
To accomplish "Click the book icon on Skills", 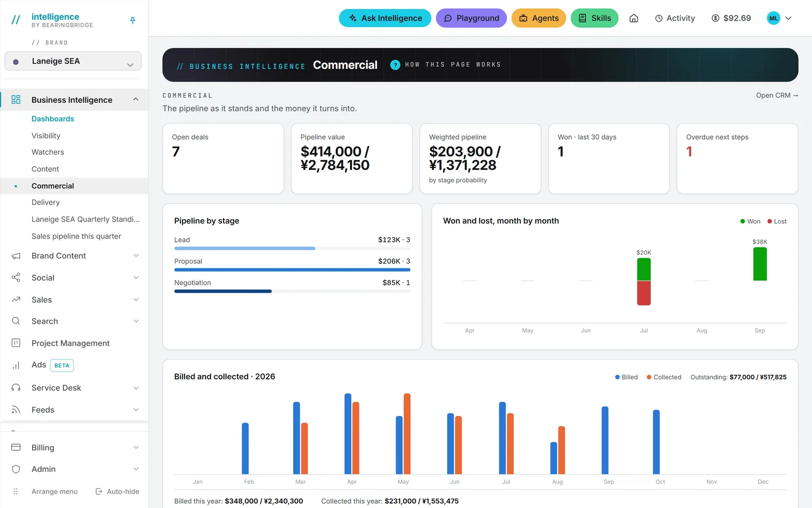I will pyautogui.click(x=583, y=18).
